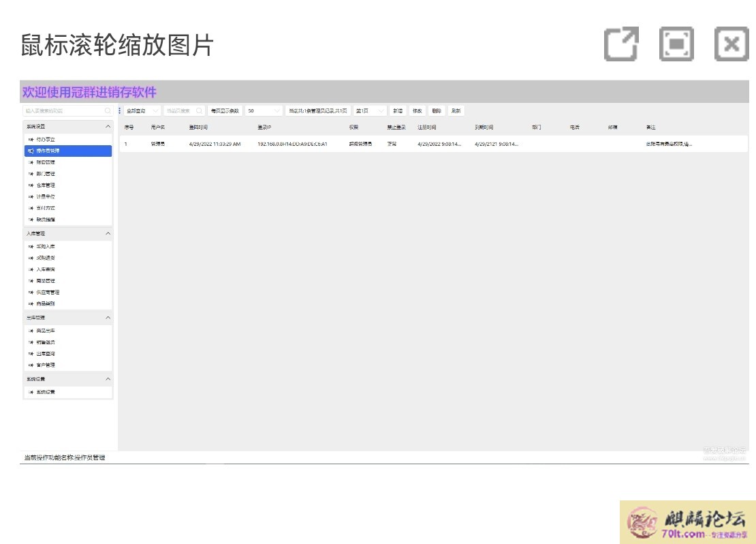Image resolution: width=756 pixels, height=544 pixels.
Task: Click the magnifier in the 当前页搜索 box
Action: (199, 111)
